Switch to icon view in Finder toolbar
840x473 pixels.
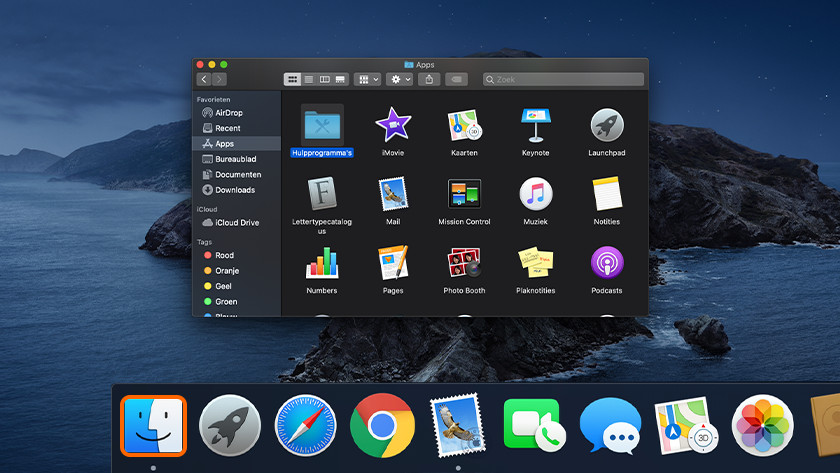[x=293, y=79]
